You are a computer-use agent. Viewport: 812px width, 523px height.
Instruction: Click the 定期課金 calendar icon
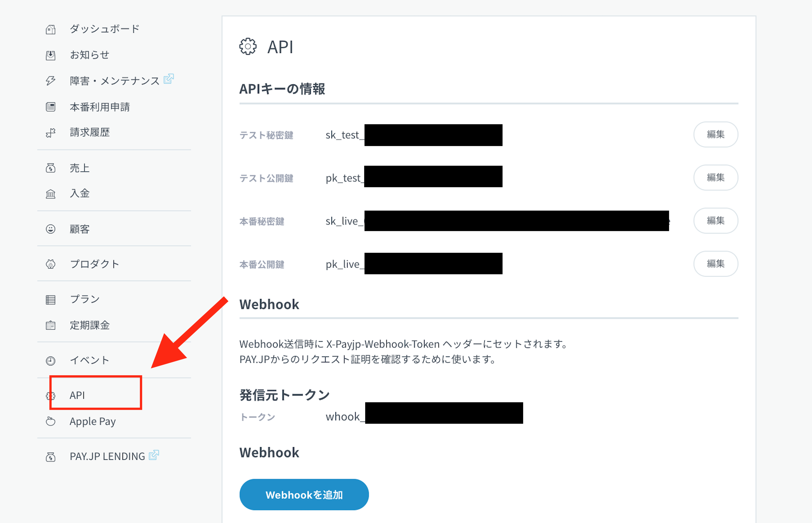[x=50, y=326]
